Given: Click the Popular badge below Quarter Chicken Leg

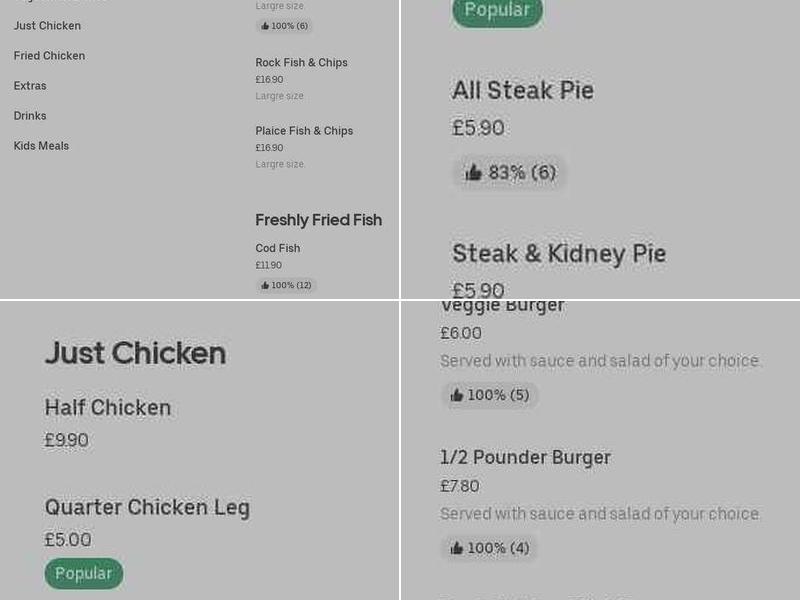Looking at the screenshot, I should pyautogui.click(x=83, y=573).
